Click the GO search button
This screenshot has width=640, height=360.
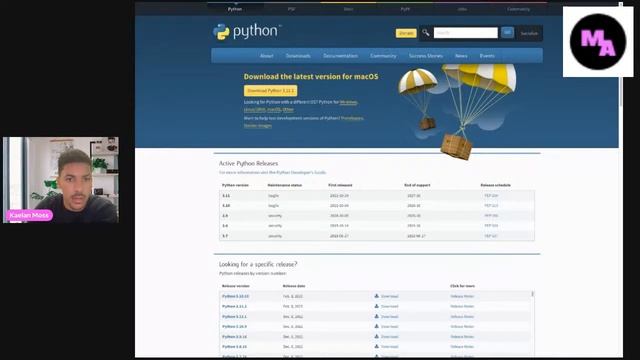point(507,32)
